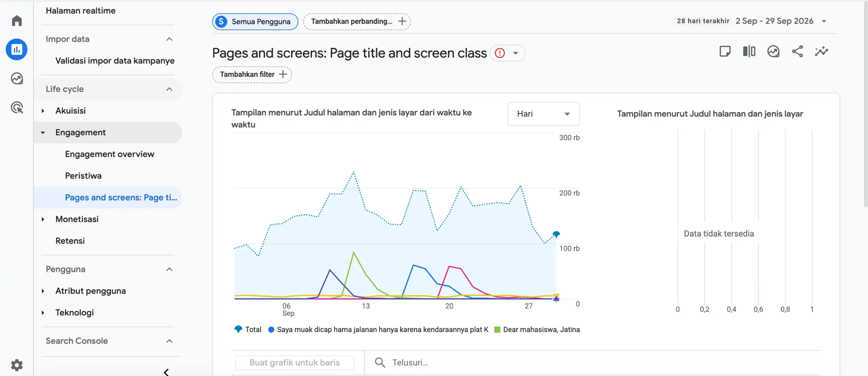Screen dimensions: 868x376
Task: Click the sparkline Insights icon
Action: click(x=822, y=52)
